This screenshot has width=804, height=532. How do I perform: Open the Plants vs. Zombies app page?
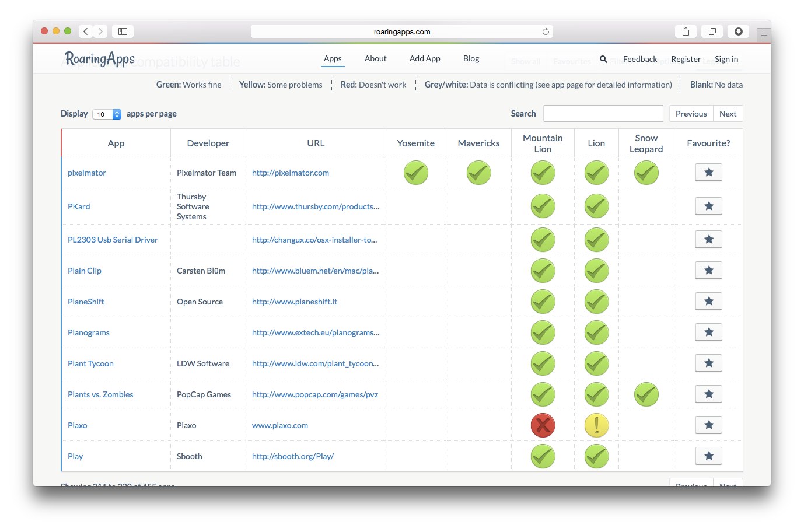tap(100, 394)
